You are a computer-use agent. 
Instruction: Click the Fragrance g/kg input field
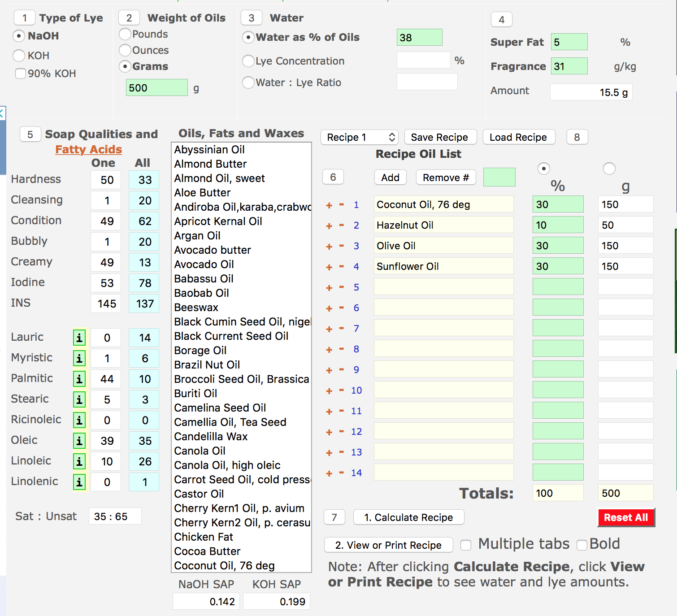pyautogui.click(x=569, y=66)
